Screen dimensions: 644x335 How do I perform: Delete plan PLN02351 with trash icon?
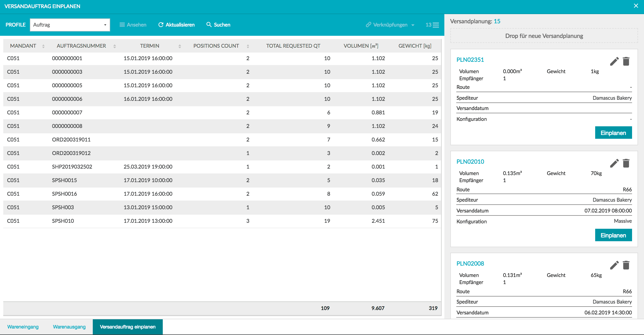click(626, 61)
